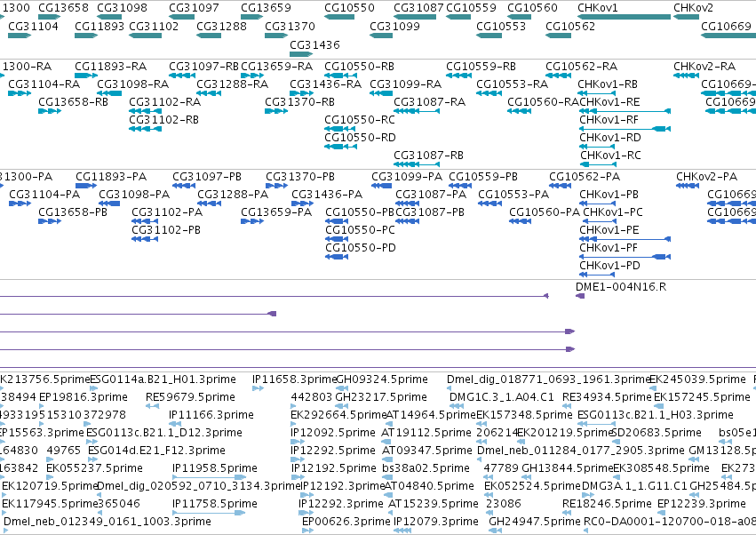Click the DME1-004N16.R clone label
Screen dimensions: 756x535
click(x=621, y=287)
